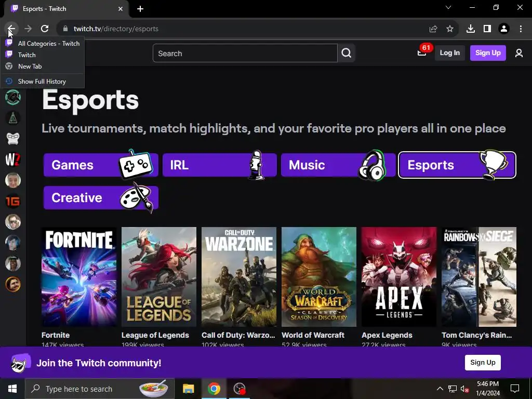Click Sign Up in the community banner

tap(483, 362)
